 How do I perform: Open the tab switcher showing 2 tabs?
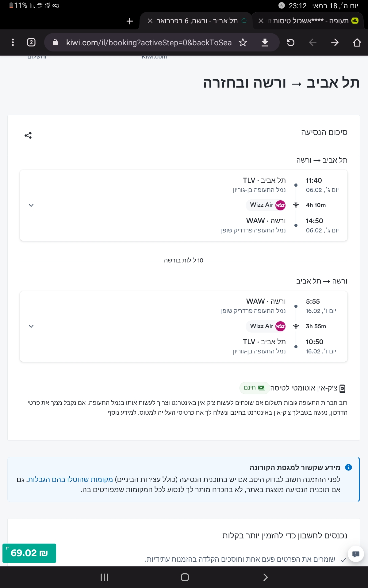[31, 42]
